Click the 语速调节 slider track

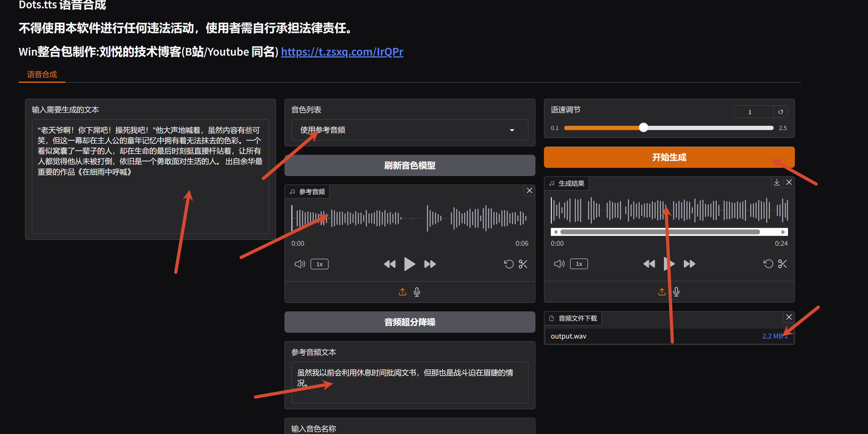click(669, 128)
